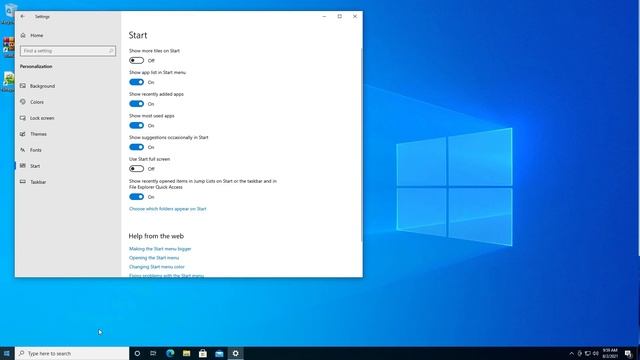Click the Settings gear on the taskbar
Screen dimensions: 640x360
pyautogui.click(x=236, y=353)
